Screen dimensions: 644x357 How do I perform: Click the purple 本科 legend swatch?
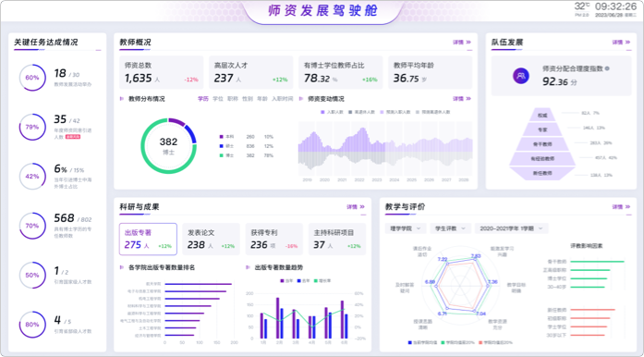[222, 137]
